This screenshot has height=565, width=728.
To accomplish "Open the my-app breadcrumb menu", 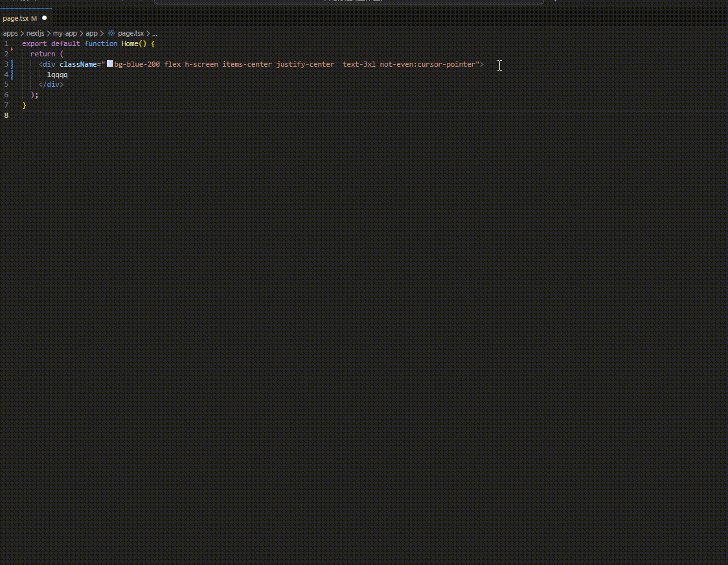I will click(65, 33).
